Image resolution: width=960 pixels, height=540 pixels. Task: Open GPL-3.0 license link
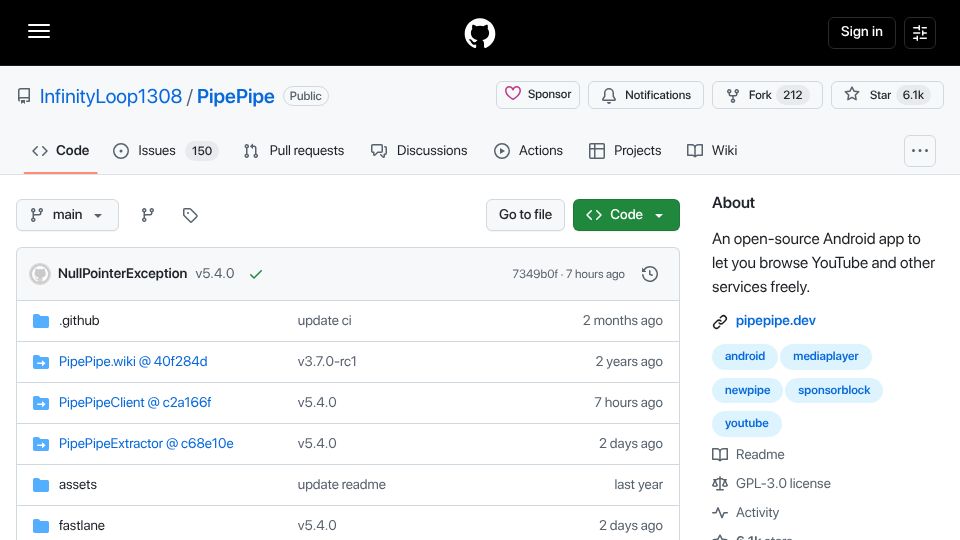click(783, 484)
